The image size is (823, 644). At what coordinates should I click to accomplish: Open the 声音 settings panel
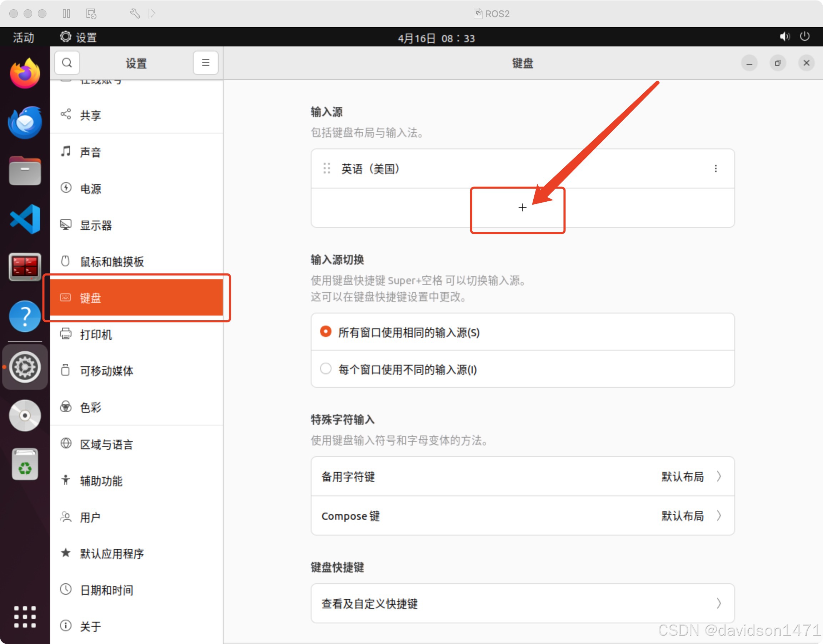[x=90, y=152]
